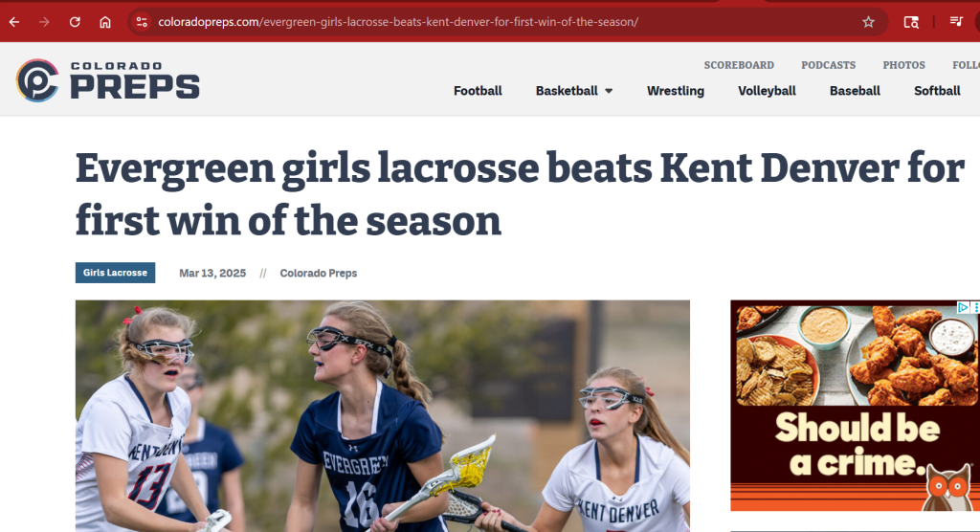The height and width of the screenshot is (532, 980).
Task: Select Wrestling in the navigation bar
Action: coord(675,91)
